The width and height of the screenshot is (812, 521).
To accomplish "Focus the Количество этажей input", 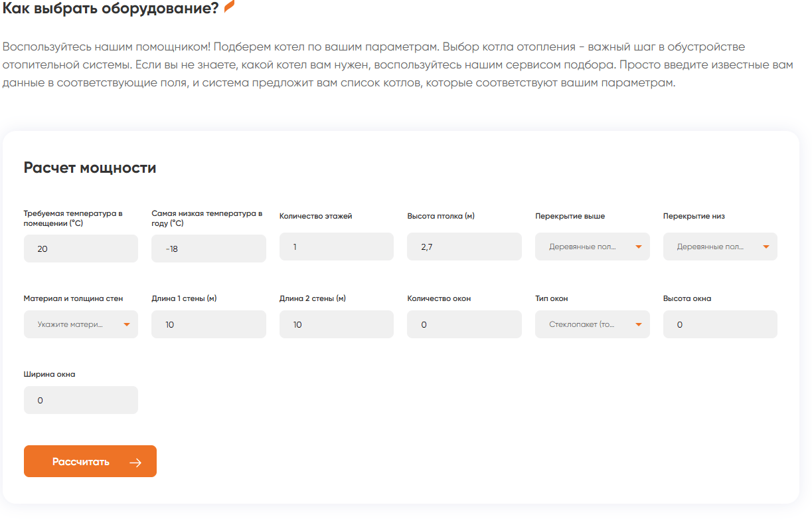I will [x=337, y=247].
